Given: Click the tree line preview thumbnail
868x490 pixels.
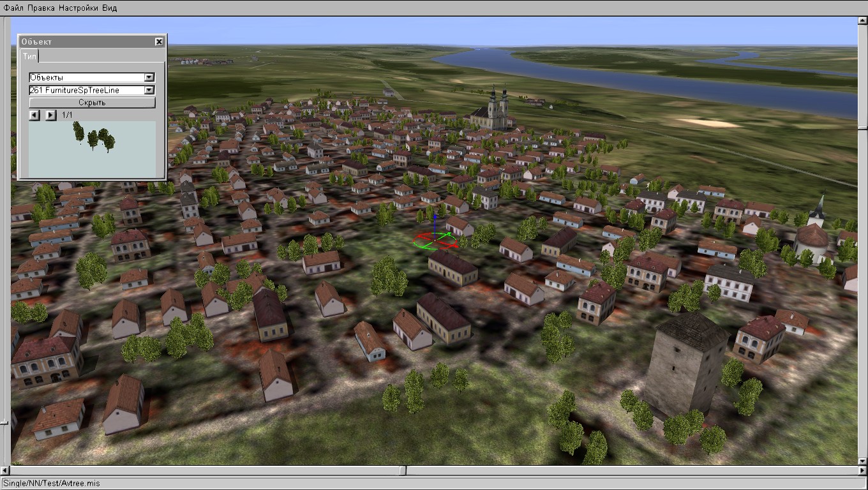Looking at the screenshot, I should tap(92, 149).
